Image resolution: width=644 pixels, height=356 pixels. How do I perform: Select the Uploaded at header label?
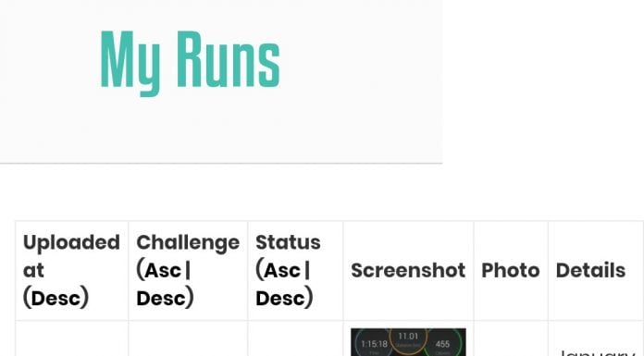pos(71,256)
